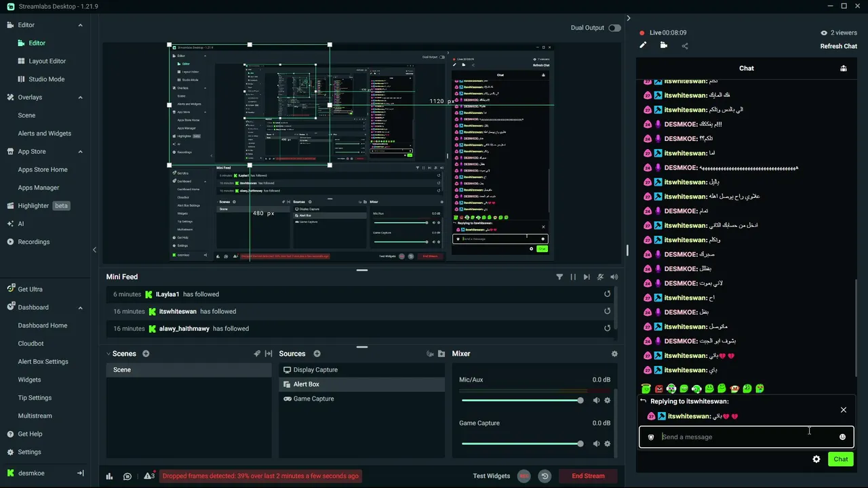Open chat settings gear icon
The height and width of the screenshot is (488, 868).
(x=816, y=459)
